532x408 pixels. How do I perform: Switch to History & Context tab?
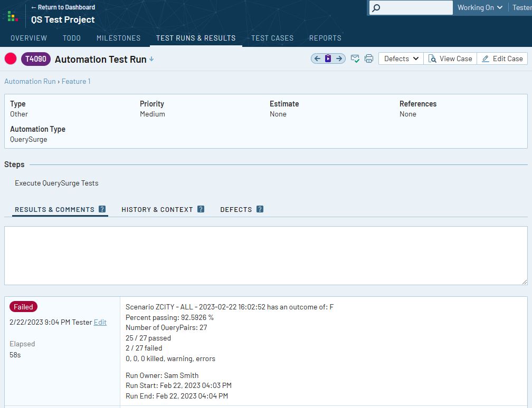157,209
